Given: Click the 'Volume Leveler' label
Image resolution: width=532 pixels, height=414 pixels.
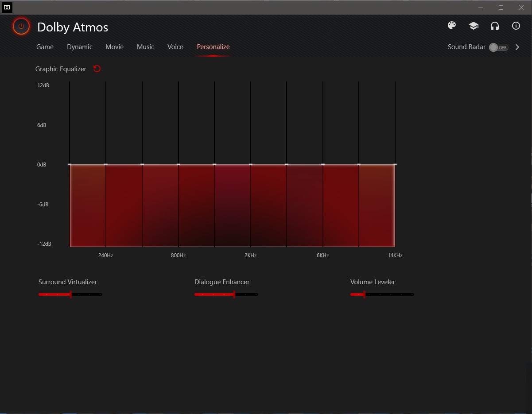Looking at the screenshot, I should pyautogui.click(x=373, y=282).
